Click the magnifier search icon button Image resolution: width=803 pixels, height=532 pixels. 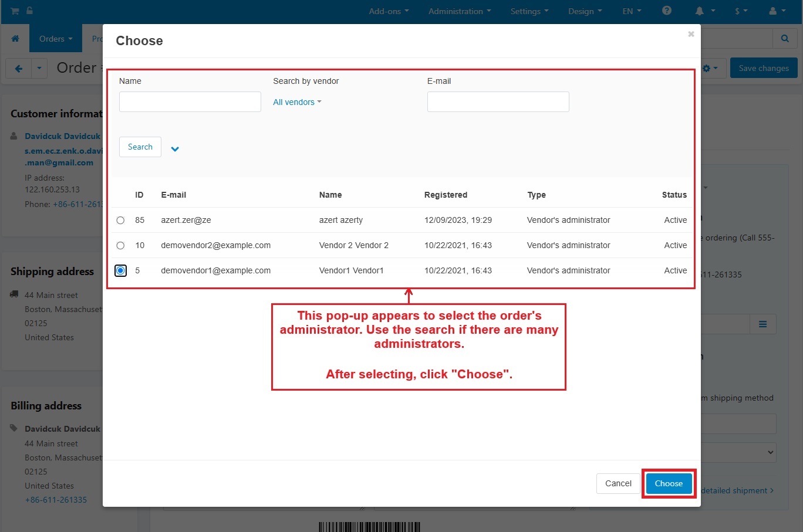785,39
